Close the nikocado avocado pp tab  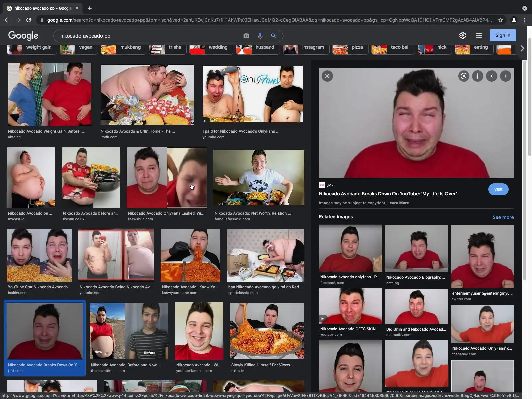click(77, 8)
